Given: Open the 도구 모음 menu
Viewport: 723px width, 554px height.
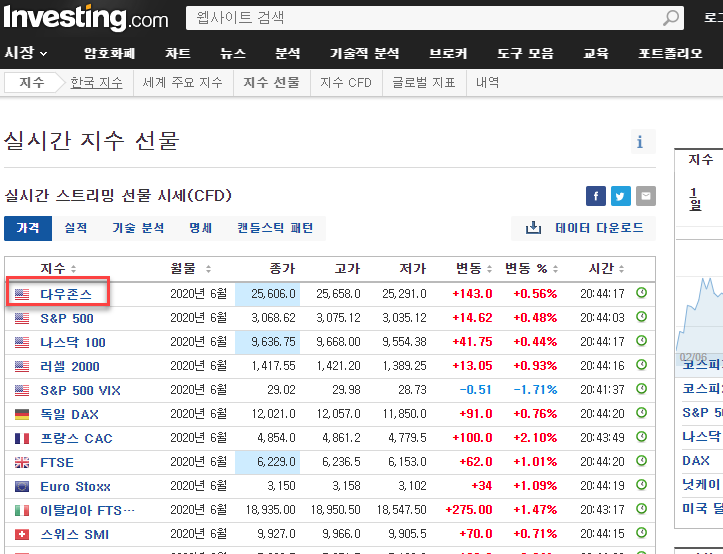Looking at the screenshot, I should (x=525, y=53).
